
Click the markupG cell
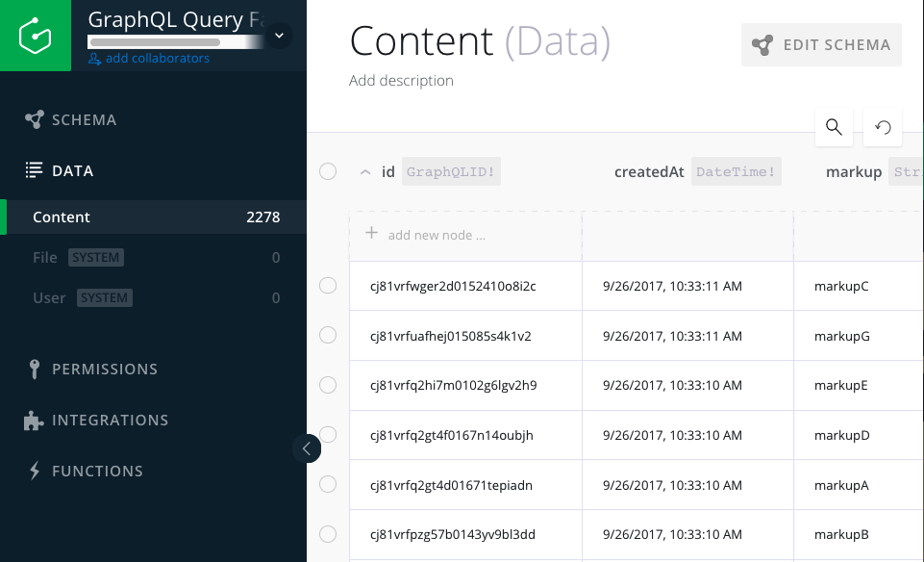(x=860, y=336)
